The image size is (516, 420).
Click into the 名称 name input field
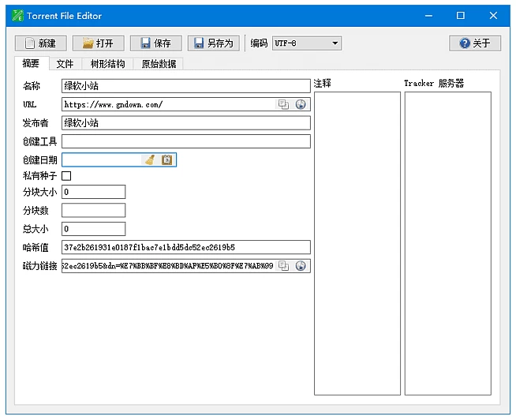pyautogui.click(x=185, y=86)
